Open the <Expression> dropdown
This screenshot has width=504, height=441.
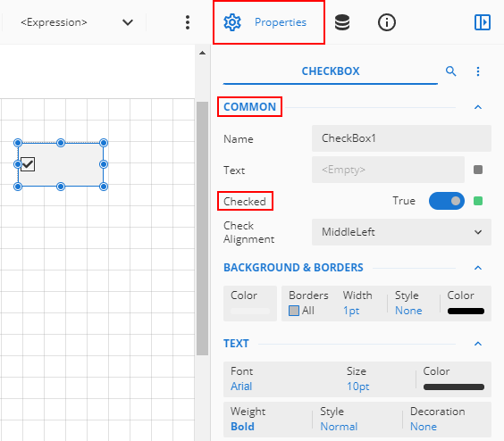pyautogui.click(x=76, y=22)
